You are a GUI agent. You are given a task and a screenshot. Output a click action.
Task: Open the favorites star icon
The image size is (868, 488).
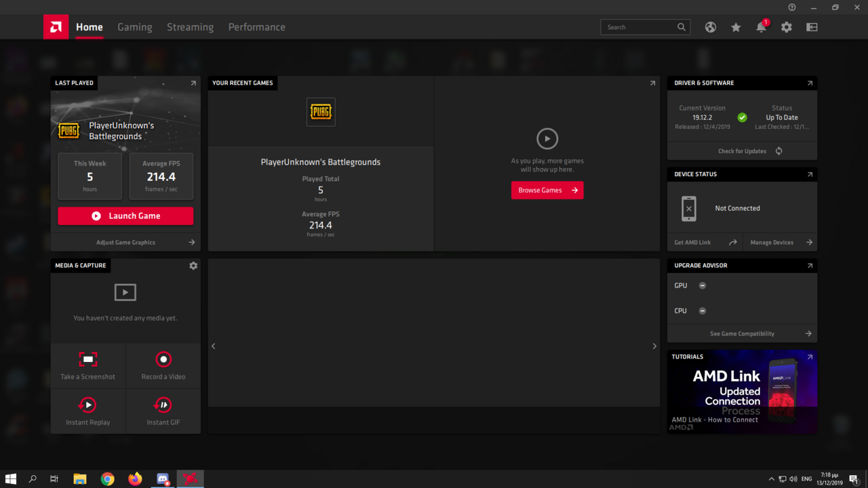tap(736, 27)
